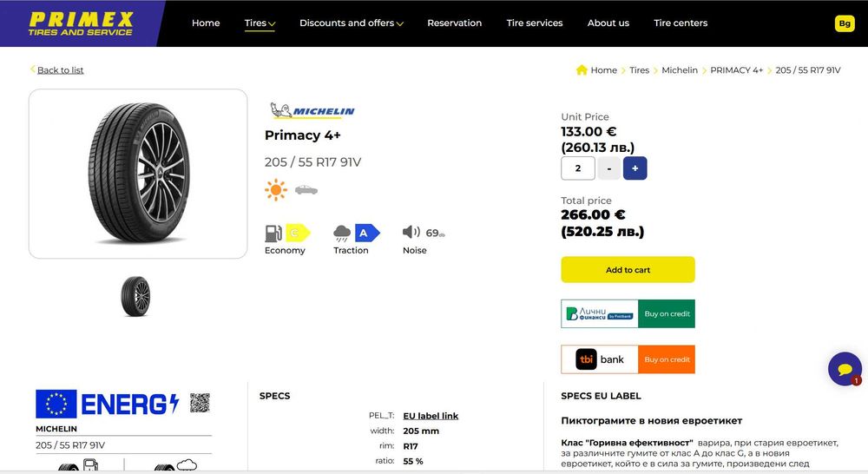
Task: Follow the Michelin breadcrumb link
Action: [680, 69]
